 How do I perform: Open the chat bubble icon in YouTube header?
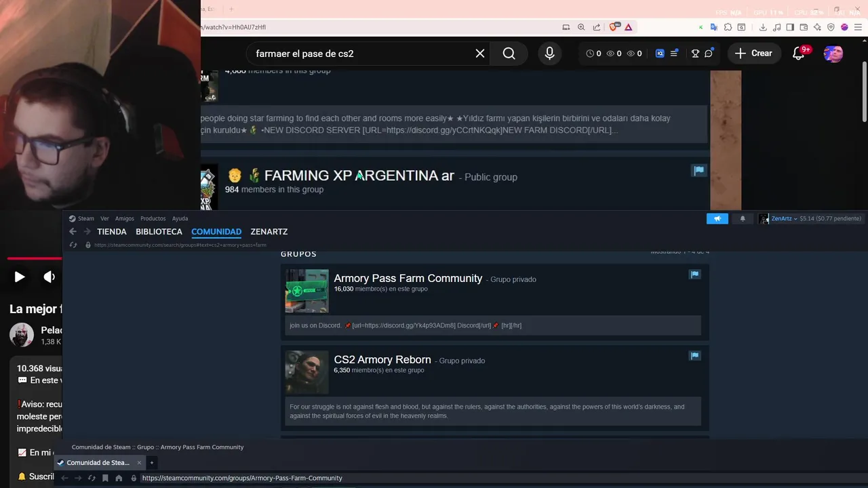(x=709, y=54)
